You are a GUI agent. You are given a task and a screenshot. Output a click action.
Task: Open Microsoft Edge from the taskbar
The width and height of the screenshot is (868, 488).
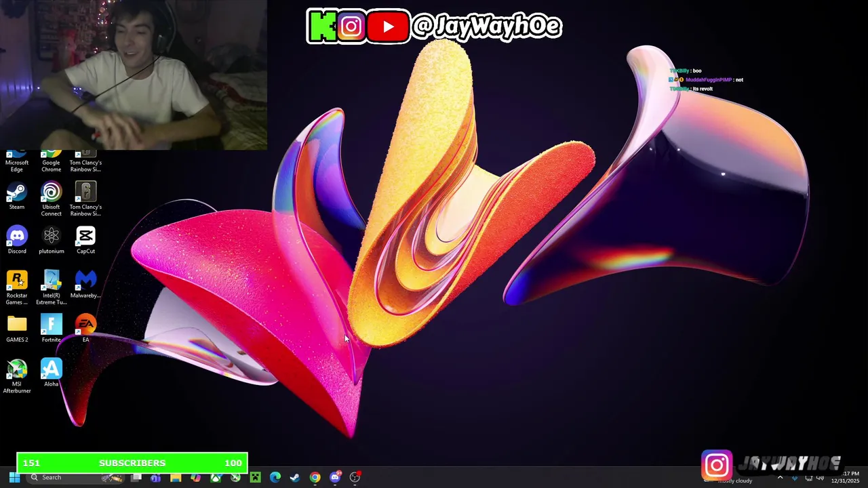[x=275, y=477]
